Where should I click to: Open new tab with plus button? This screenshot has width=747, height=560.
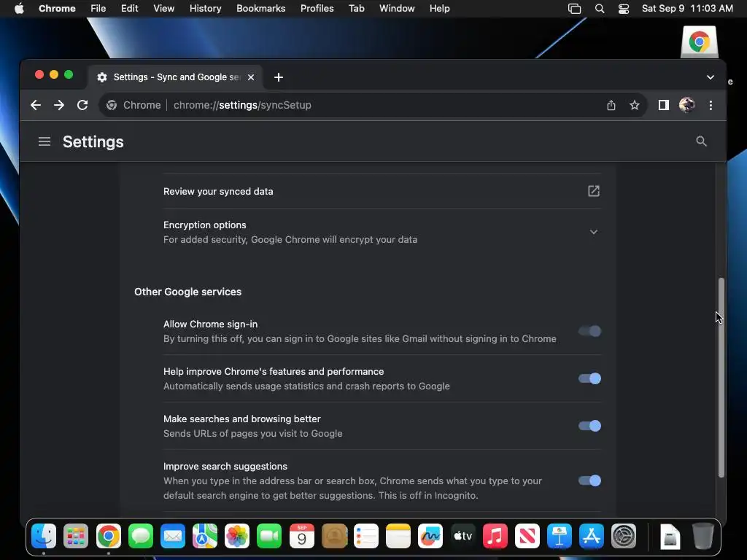click(x=279, y=77)
